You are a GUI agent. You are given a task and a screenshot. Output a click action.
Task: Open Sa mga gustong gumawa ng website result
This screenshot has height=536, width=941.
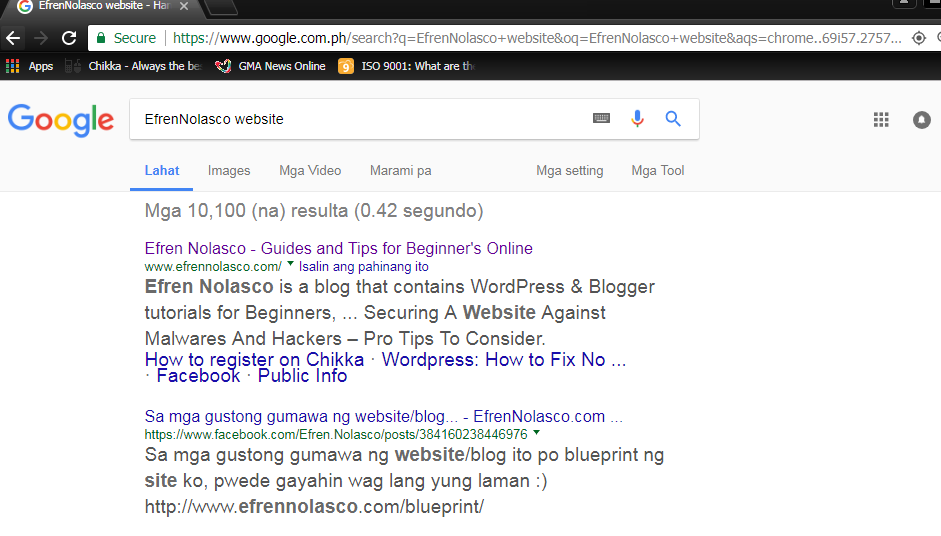point(383,416)
